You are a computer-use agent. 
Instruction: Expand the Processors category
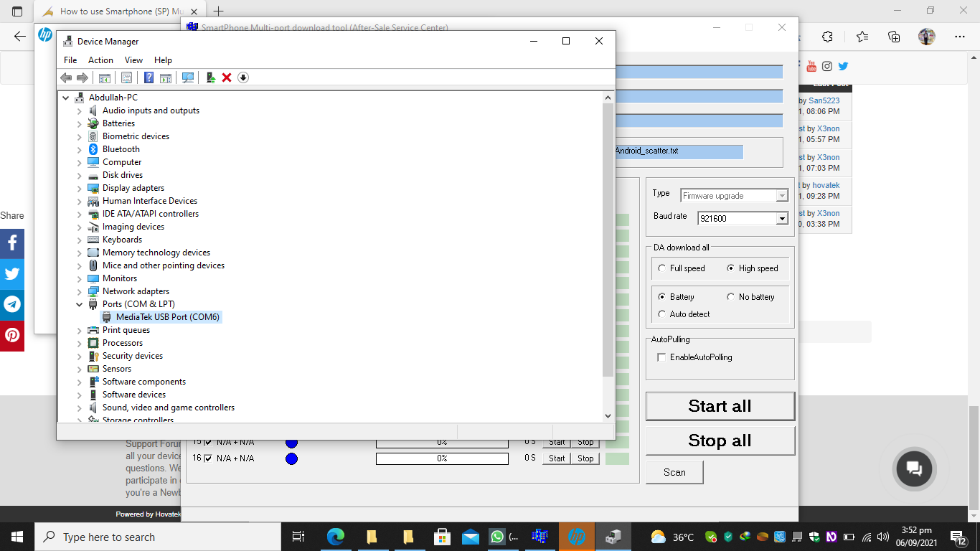(80, 343)
